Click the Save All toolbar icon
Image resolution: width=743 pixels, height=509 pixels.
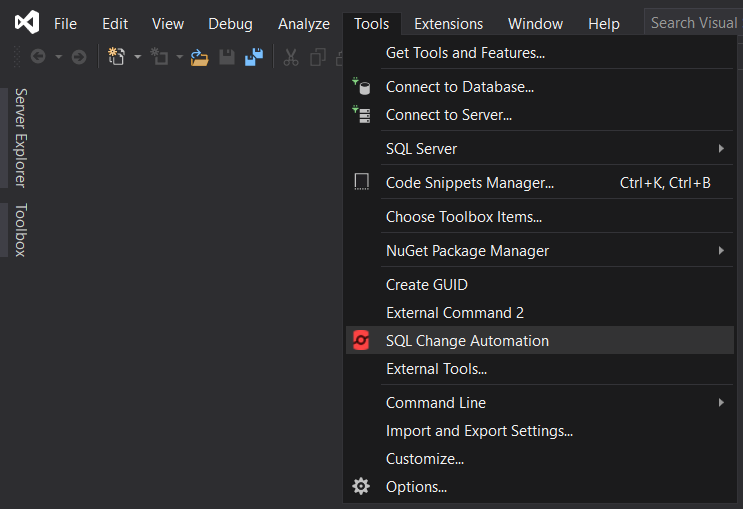(254, 57)
